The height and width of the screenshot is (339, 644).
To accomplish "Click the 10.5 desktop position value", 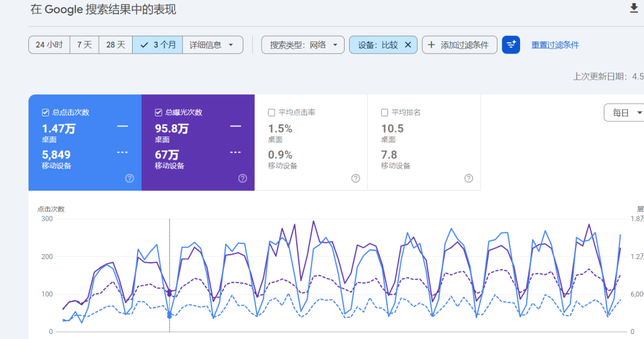I will pyautogui.click(x=392, y=129).
